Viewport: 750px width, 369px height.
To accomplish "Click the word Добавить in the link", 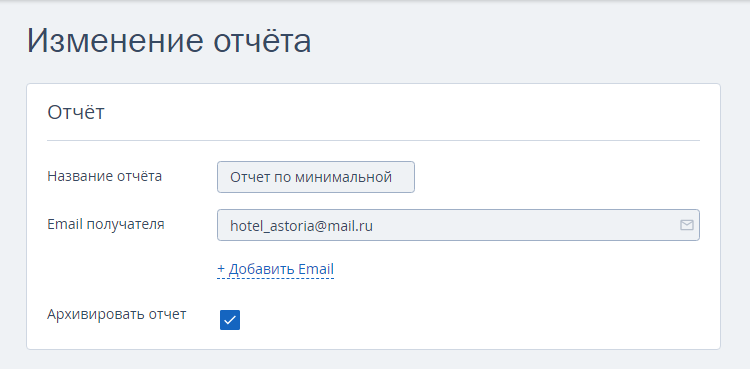I will (x=261, y=269).
